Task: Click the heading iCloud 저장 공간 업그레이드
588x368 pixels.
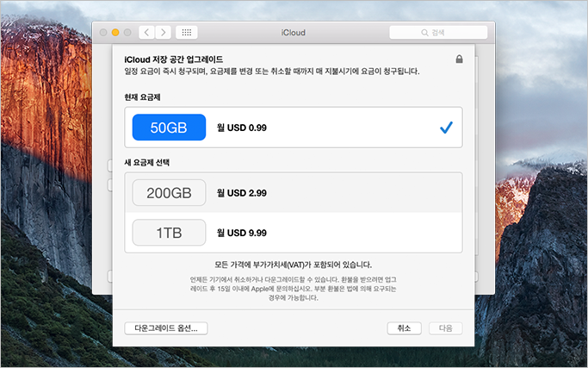Action: (174, 59)
